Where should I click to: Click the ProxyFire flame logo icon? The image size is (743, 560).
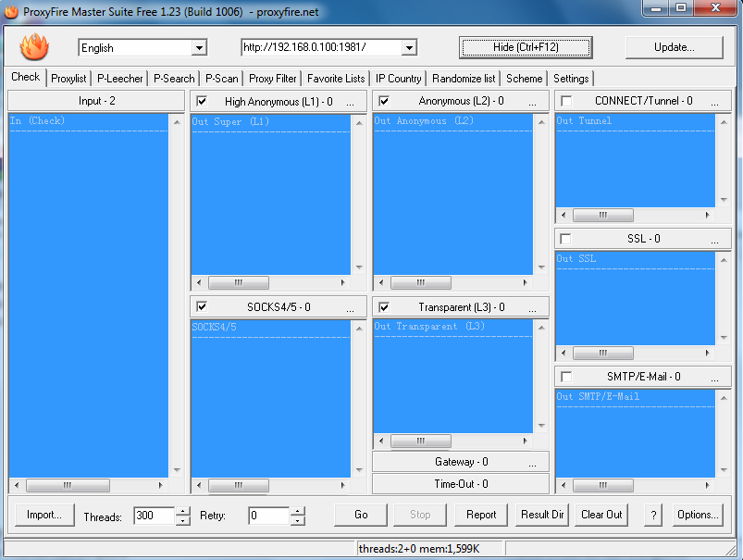tap(34, 46)
